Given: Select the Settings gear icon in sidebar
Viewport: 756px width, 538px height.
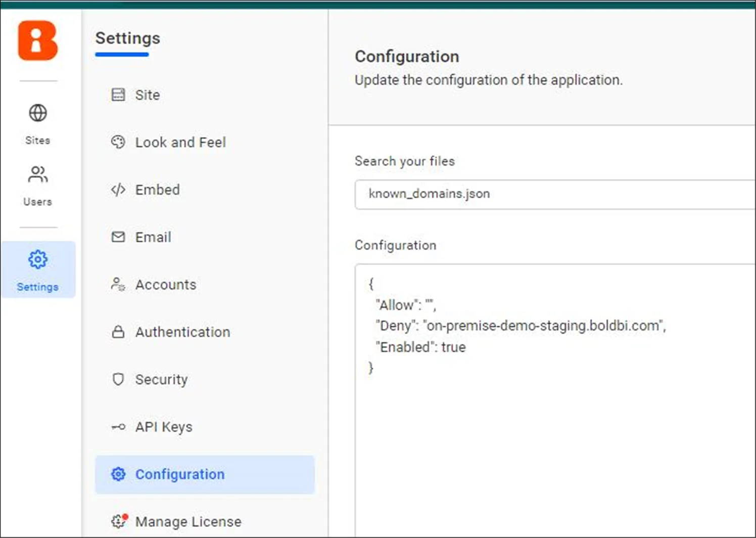Looking at the screenshot, I should (38, 259).
